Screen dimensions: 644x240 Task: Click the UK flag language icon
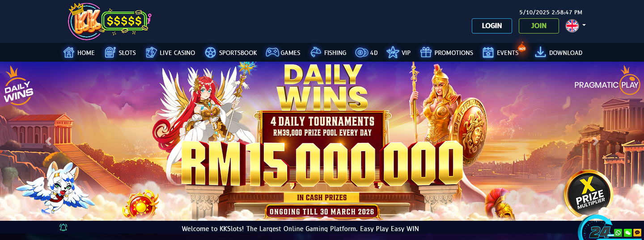point(572,26)
